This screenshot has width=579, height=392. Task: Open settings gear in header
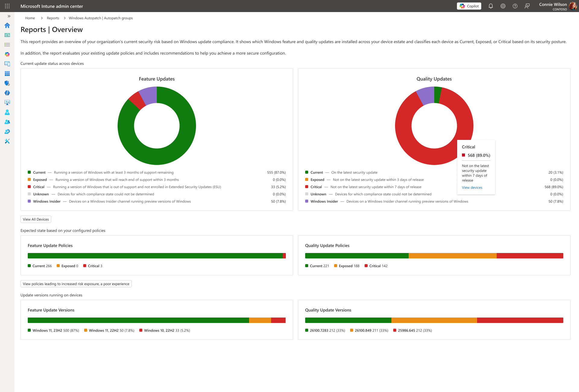coord(503,6)
